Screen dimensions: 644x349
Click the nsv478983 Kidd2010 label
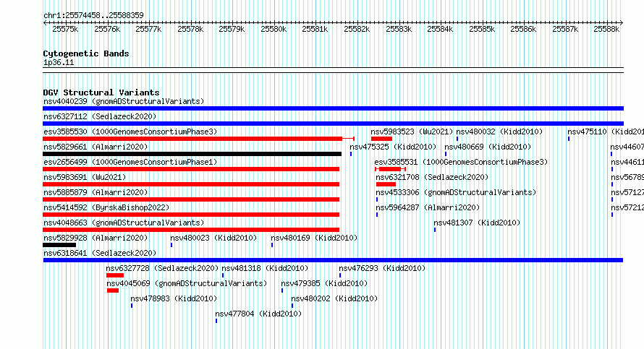(174, 298)
